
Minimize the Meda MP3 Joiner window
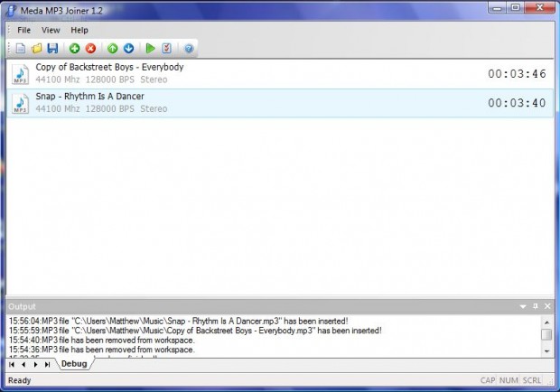498,8
